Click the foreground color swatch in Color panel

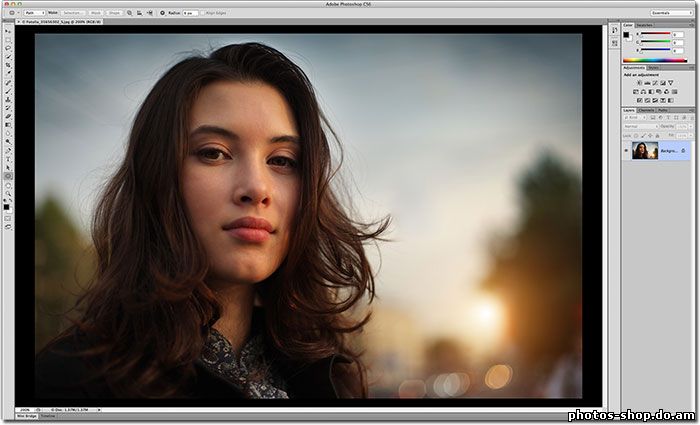click(x=626, y=36)
